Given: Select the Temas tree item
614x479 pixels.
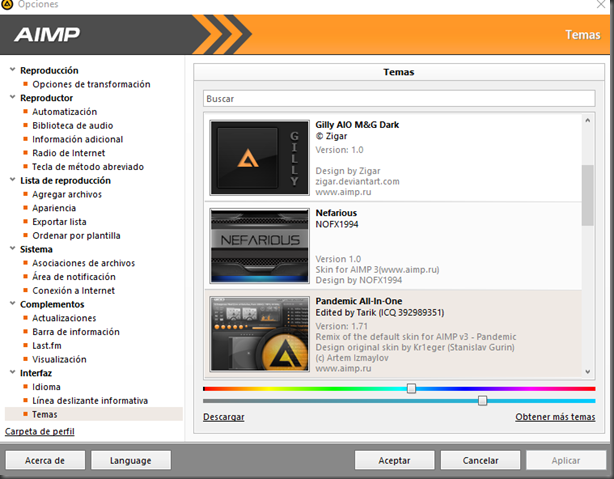Looking at the screenshot, I should (x=94, y=414).
